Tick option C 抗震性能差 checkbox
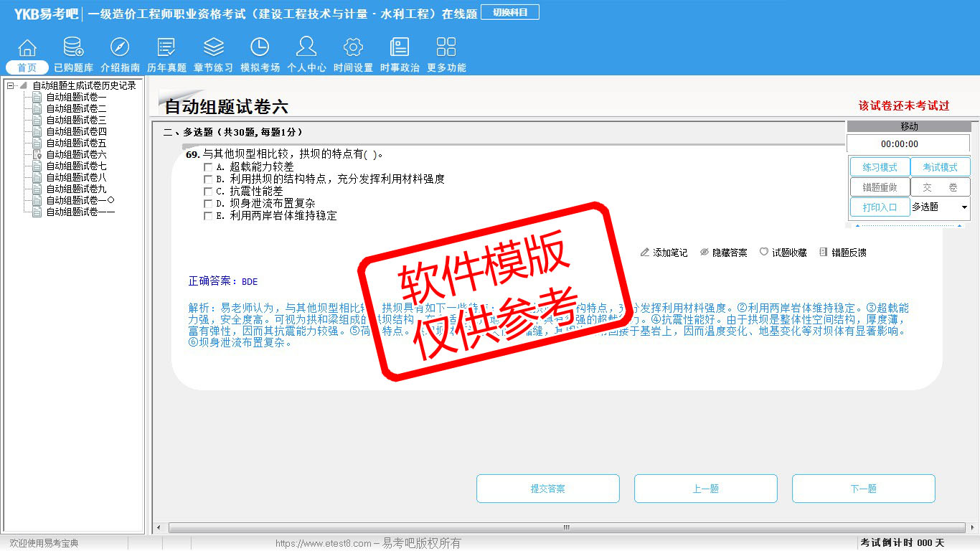980x551 pixels. [208, 192]
